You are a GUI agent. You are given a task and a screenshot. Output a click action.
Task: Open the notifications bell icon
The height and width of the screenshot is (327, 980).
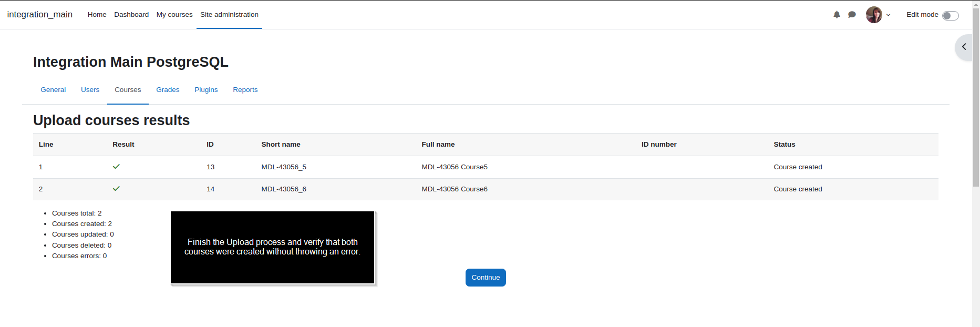(837, 15)
